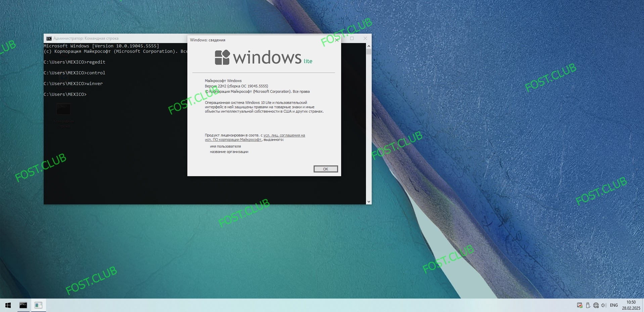Click the 'C:\Users\MEXICO>winver' line
644x312 pixels.
click(73, 84)
